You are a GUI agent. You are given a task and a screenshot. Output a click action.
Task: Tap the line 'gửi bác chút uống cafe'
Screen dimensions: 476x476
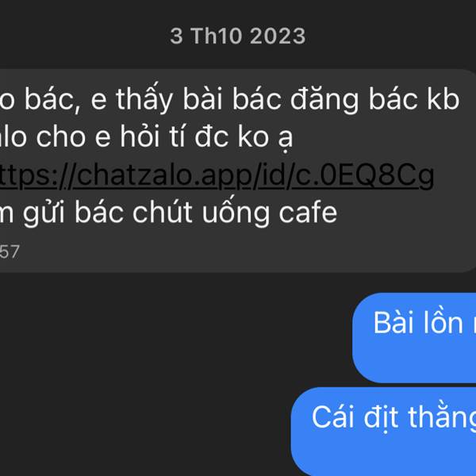point(168,213)
